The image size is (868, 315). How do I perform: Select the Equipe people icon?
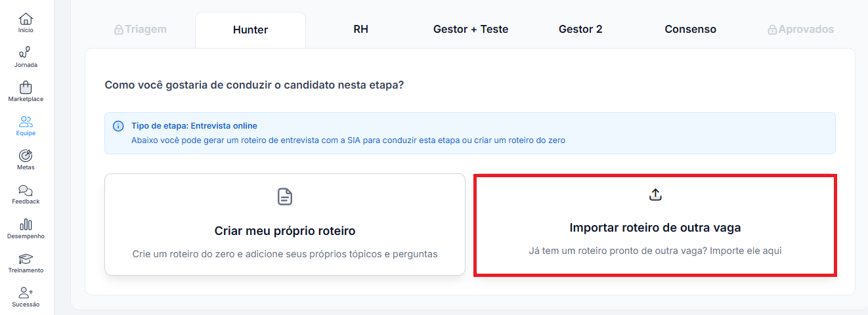(x=26, y=122)
